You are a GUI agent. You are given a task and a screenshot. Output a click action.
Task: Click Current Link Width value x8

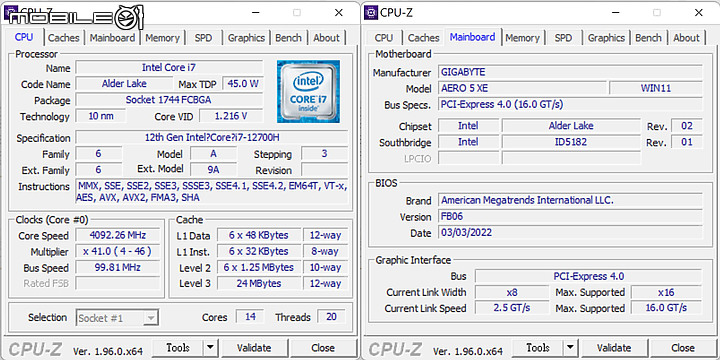point(512,292)
